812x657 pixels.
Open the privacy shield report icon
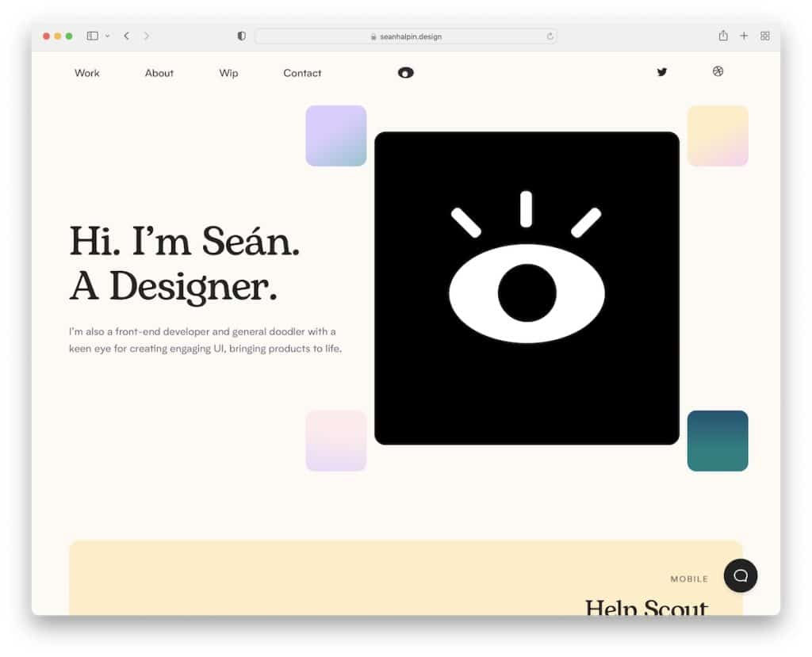tap(241, 36)
